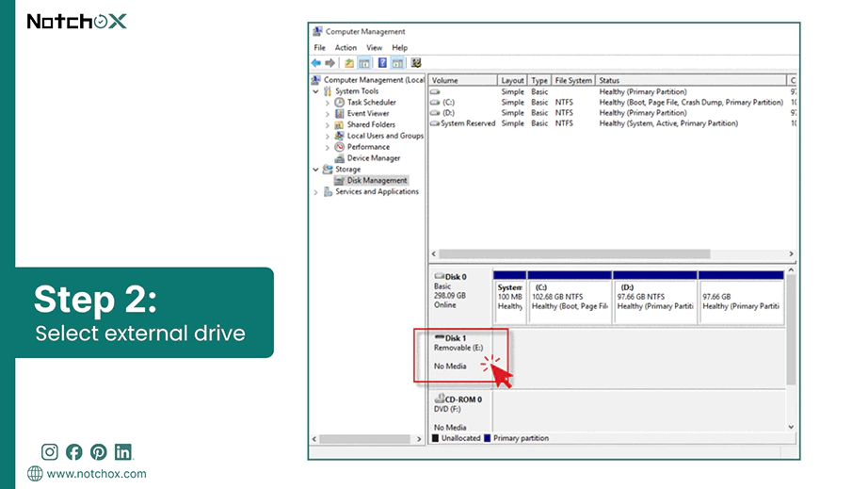Click the disk pane scroll down arrow
The height and width of the screenshot is (489, 868).
[x=791, y=427]
